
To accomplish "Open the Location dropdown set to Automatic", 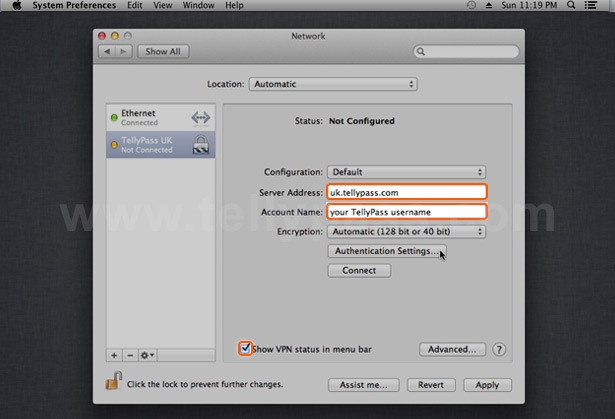I will click(333, 84).
